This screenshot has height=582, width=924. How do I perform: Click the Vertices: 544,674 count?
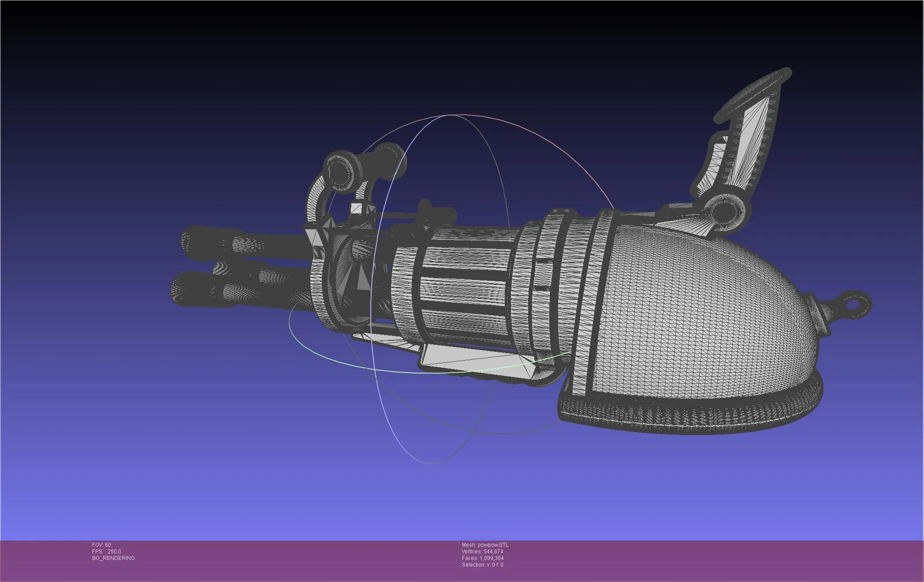pyautogui.click(x=482, y=552)
